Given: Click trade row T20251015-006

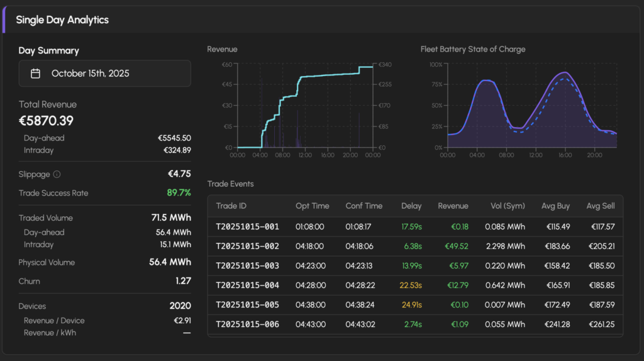Looking at the screenshot, I should pyautogui.click(x=247, y=325).
